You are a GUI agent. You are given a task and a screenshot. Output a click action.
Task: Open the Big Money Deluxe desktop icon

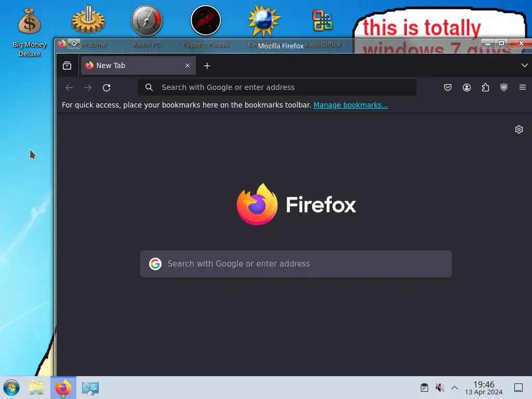click(29, 32)
